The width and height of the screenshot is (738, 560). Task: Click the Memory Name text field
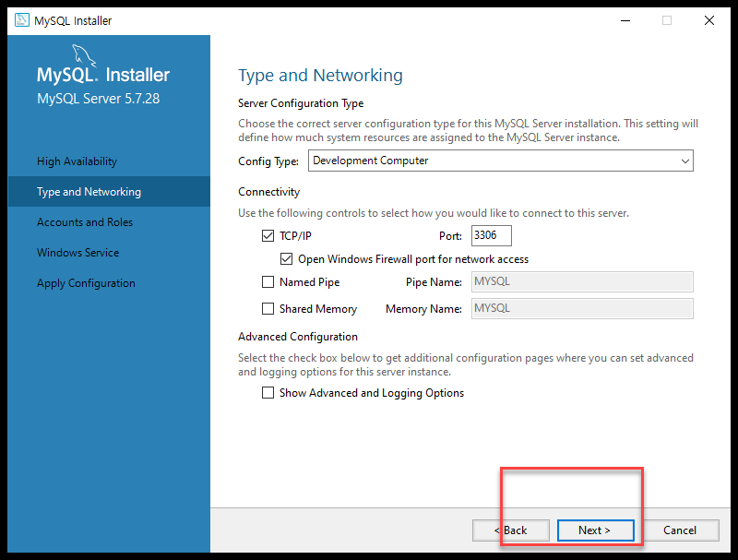click(x=582, y=309)
